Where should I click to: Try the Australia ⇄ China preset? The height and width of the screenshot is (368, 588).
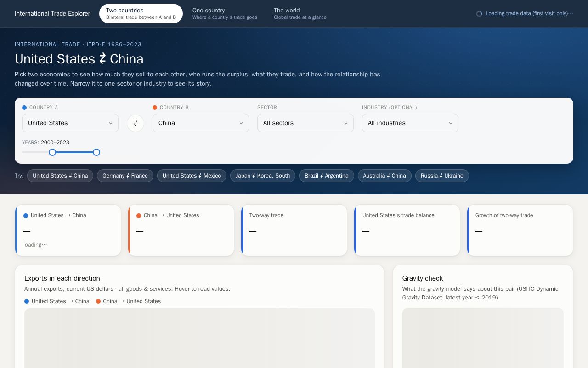[384, 176]
